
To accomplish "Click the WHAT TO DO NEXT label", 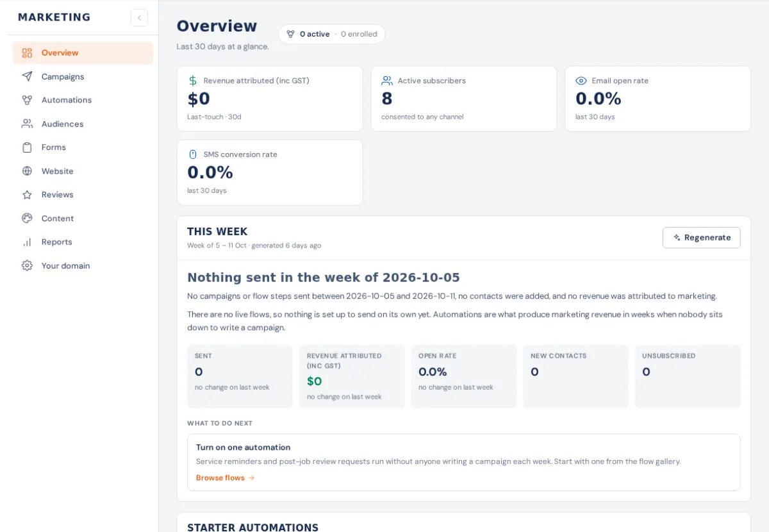I will coord(220,424).
